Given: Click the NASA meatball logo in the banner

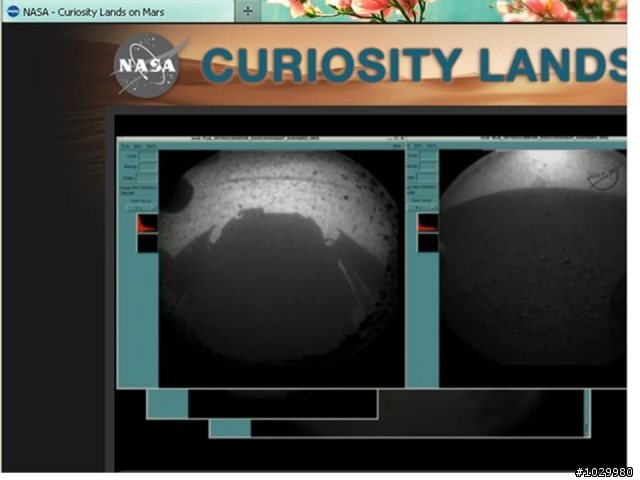Looking at the screenshot, I should click(x=146, y=65).
